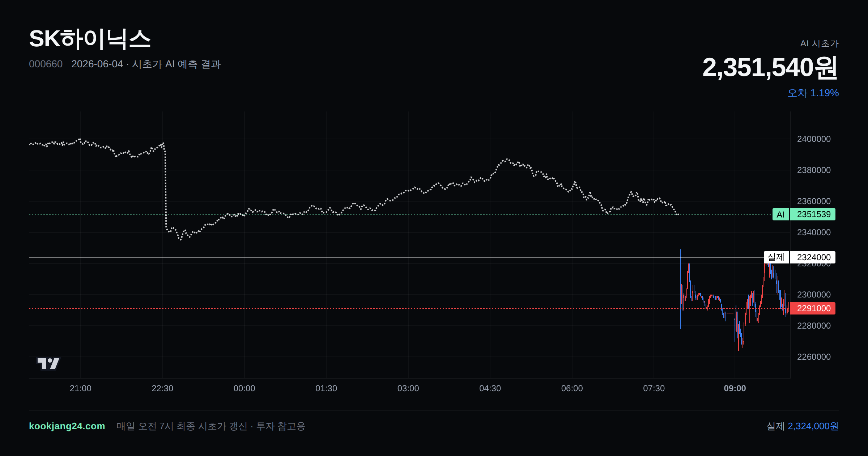
Task: Click the 2380000 price axis label
Action: [x=814, y=170]
